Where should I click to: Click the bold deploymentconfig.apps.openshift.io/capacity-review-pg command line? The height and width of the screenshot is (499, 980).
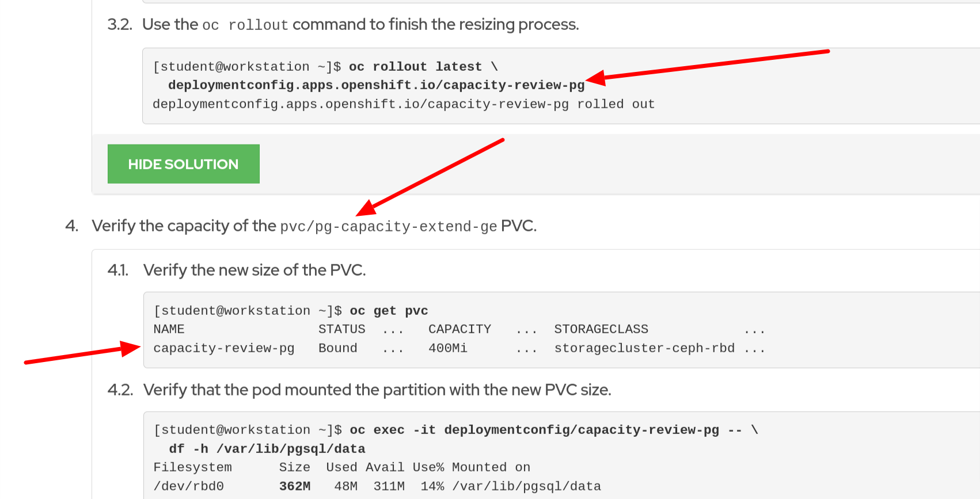click(376, 85)
